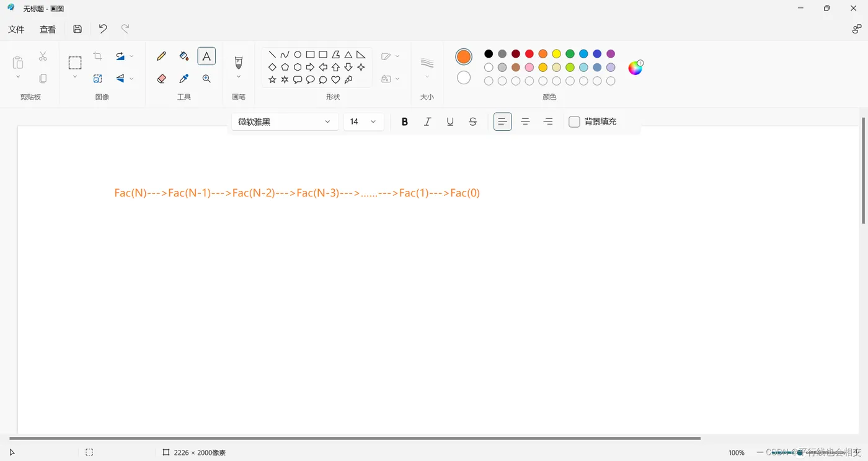
Task: Select the heart shape
Action: (x=335, y=79)
